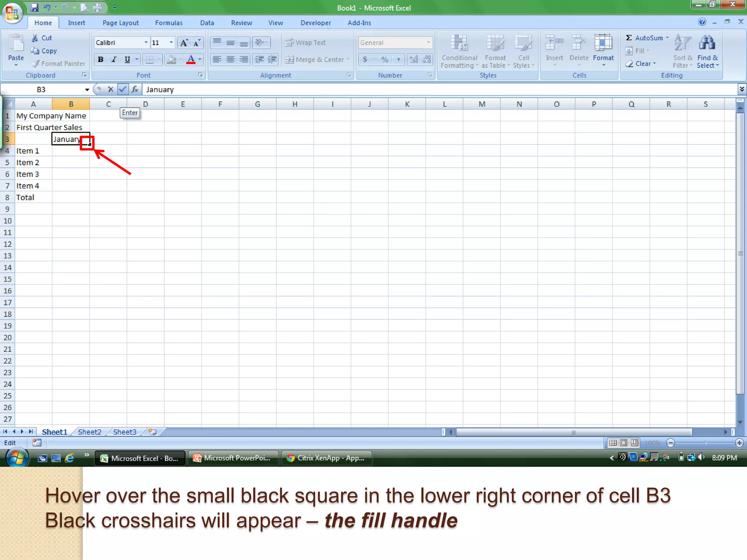The height and width of the screenshot is (560, 747).
Task: Switch to the Formulas tab
Action: point(169,23)
